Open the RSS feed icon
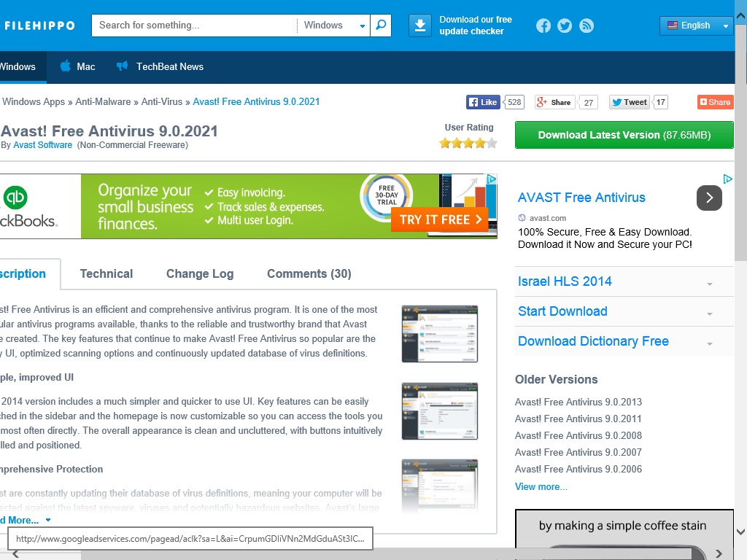 587,26
